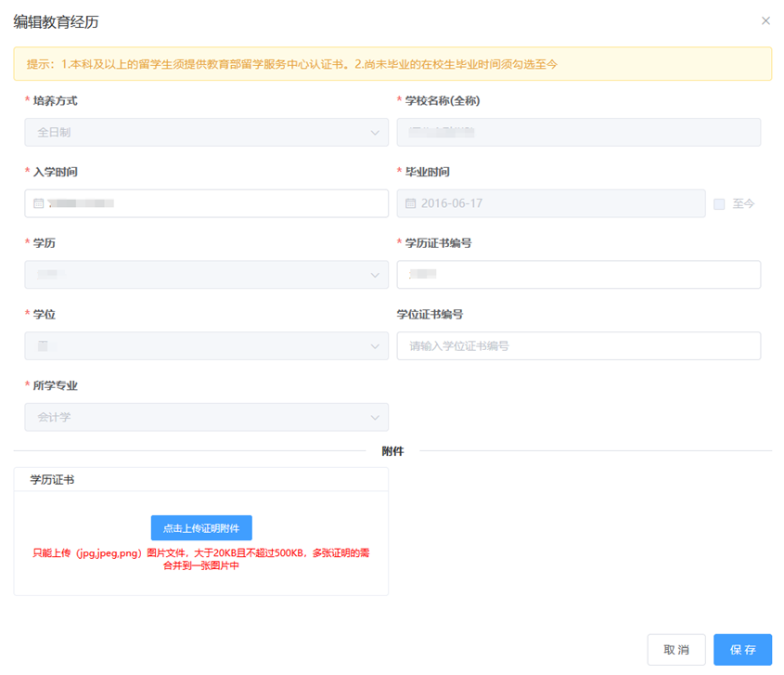Save the form with the 保存 button

point(742,650)
